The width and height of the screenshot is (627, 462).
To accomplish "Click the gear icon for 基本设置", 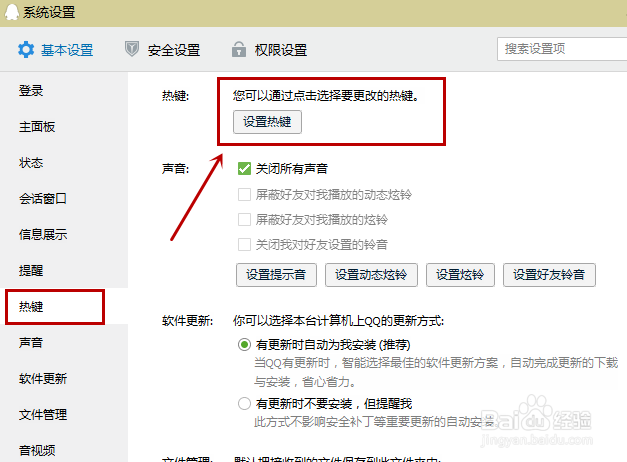I will pyautogui.click(x=26, y=50).
